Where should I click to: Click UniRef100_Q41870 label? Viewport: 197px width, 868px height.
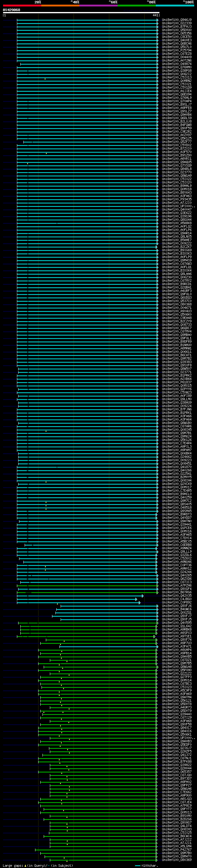tap(176, 467)
